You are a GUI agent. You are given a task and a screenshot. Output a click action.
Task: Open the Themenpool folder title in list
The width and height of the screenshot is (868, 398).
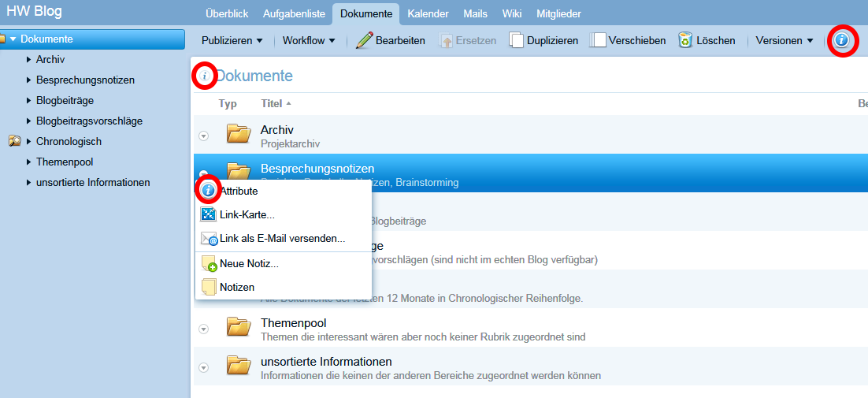point(295,322)
